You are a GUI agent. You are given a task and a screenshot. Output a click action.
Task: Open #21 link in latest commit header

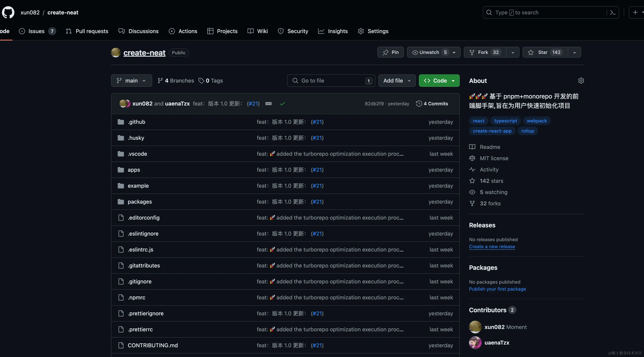(x=253, y=104)
